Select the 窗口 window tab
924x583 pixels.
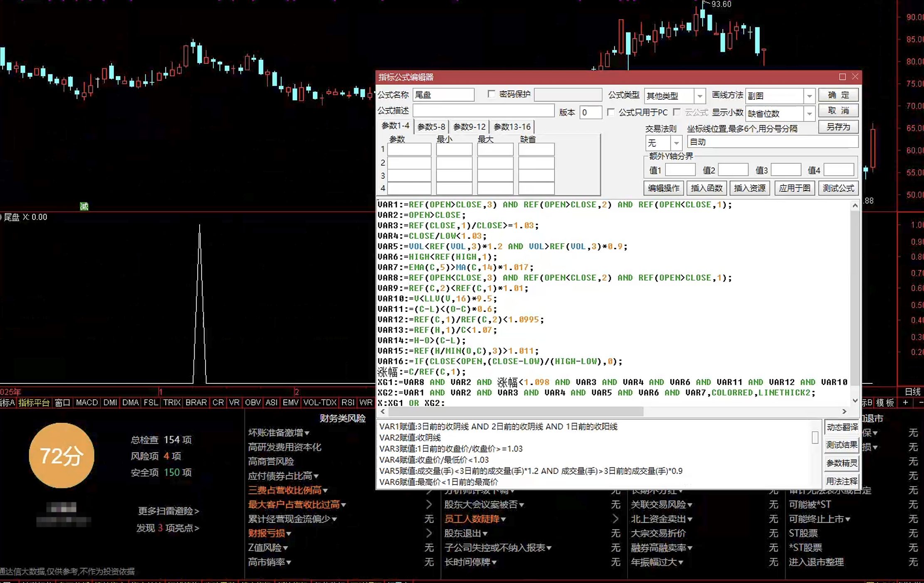coord(62,403)
